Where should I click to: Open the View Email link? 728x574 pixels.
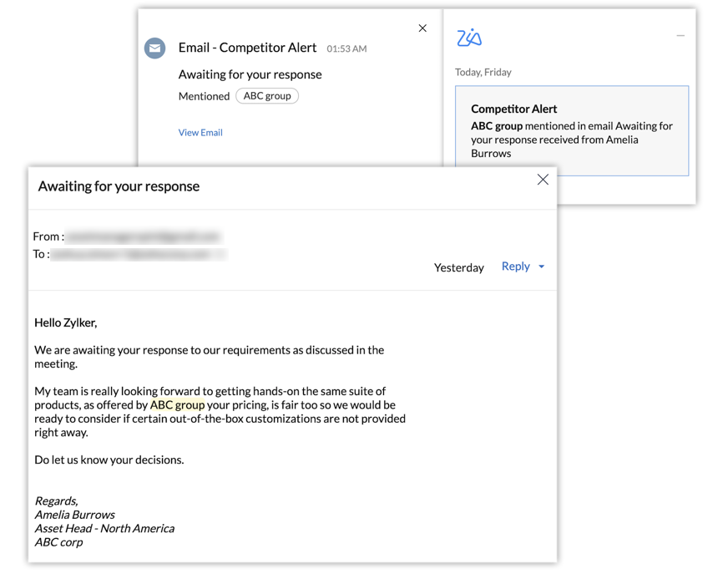(200, 132)
